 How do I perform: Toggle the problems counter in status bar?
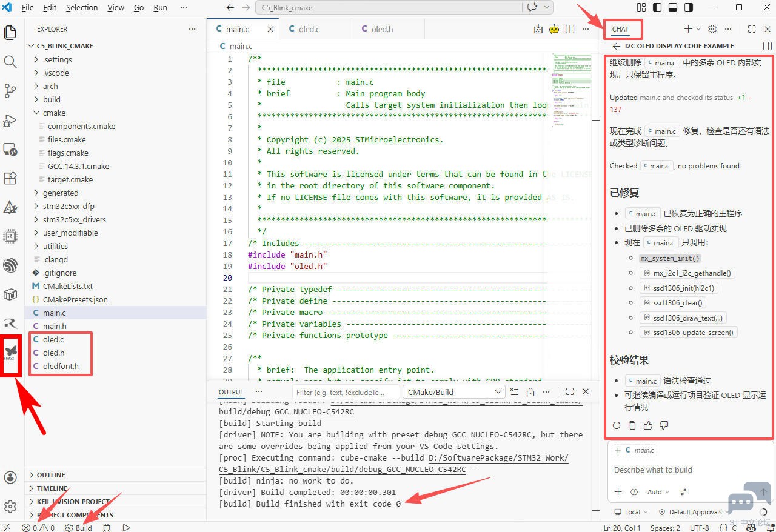click(33, 528)
